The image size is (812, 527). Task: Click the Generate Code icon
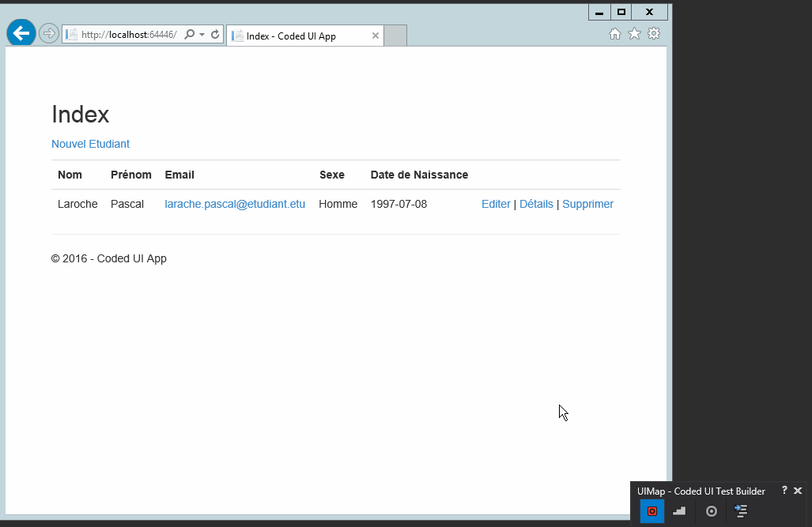tap(741, 511)
